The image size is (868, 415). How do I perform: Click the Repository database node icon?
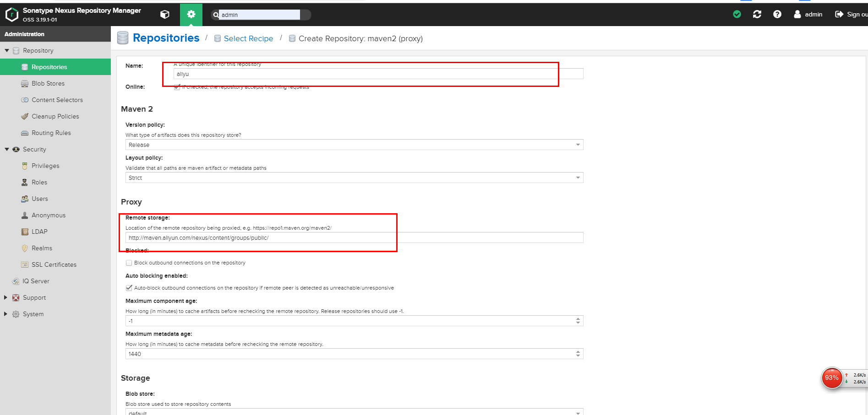pos(16,50)
